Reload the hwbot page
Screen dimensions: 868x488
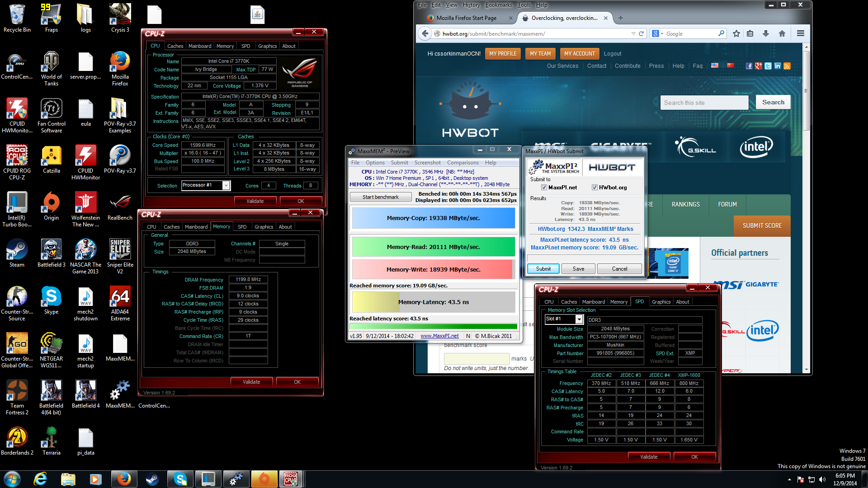click(641, 33)
